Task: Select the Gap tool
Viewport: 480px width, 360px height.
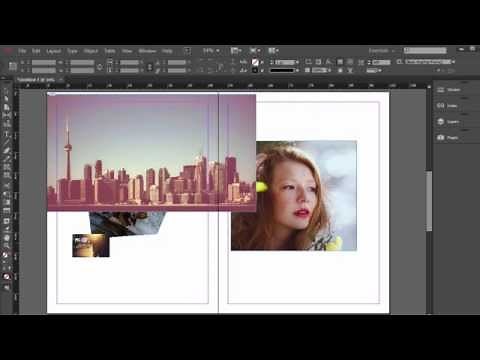Action: 6,116
